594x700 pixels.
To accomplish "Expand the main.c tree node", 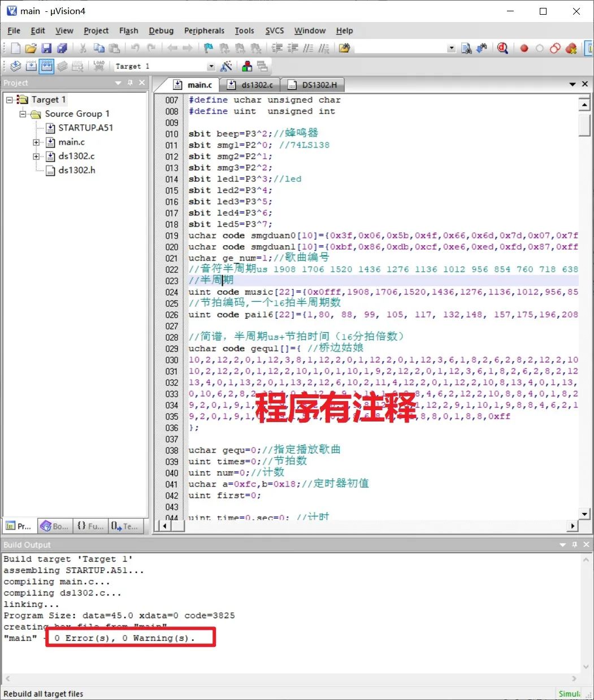I will (x=37, y=142).
